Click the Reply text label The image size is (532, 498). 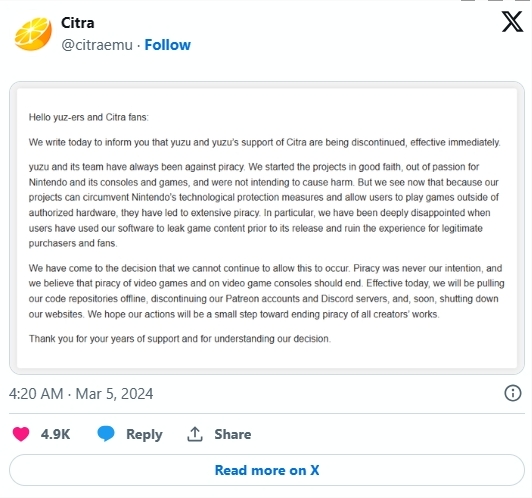(144, 435)
